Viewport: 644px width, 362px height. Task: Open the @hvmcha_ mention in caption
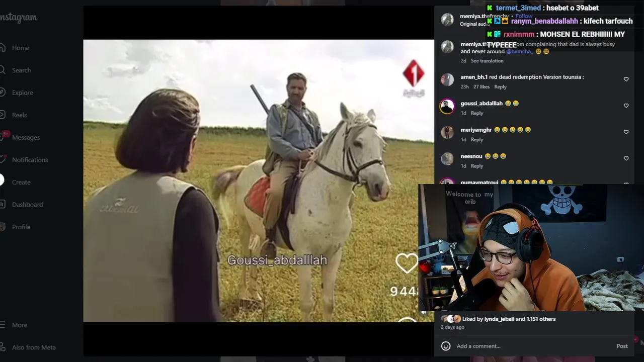520,51
